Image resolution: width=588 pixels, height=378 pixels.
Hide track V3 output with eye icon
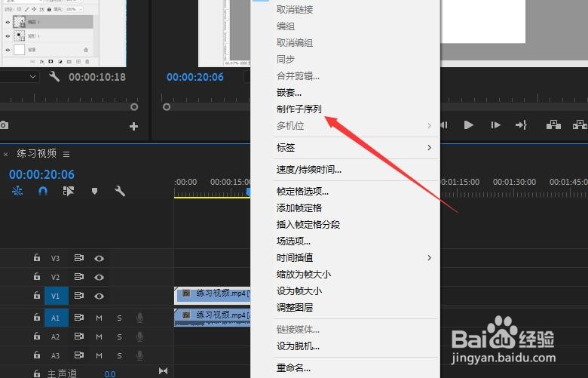pyautogui.click(x=99, y=259)
